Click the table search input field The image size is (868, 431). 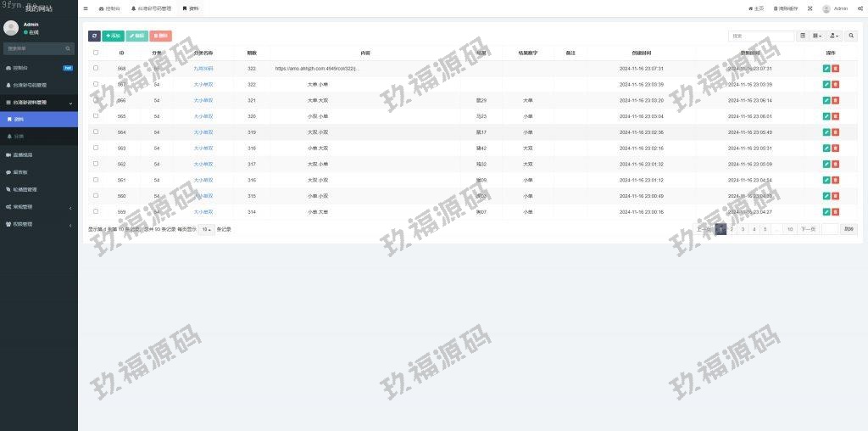coord(760,36)
